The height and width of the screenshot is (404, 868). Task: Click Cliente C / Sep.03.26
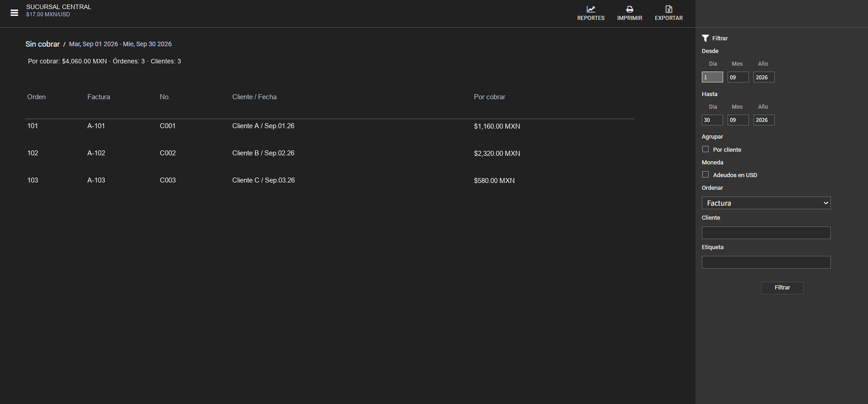coord(264,180)
